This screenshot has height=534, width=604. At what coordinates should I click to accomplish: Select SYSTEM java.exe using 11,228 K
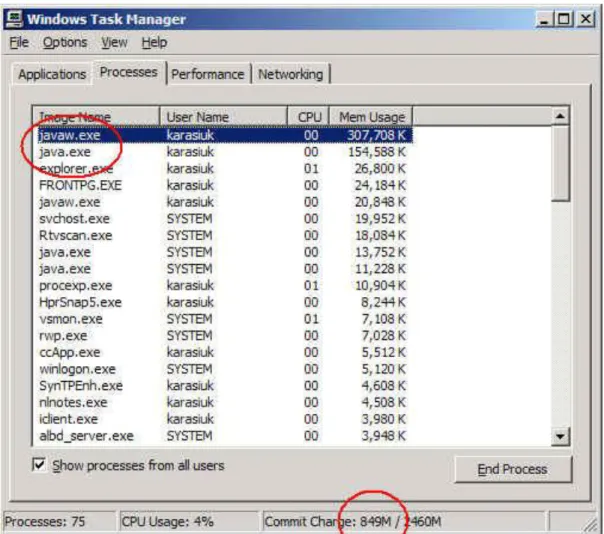[x=223, y=269]
